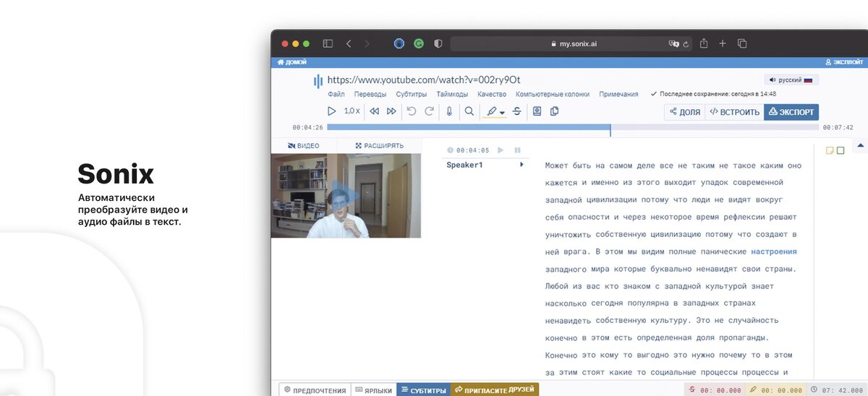Apply the strikethrough tool
The image size is (868, 396).
[516, 111]
